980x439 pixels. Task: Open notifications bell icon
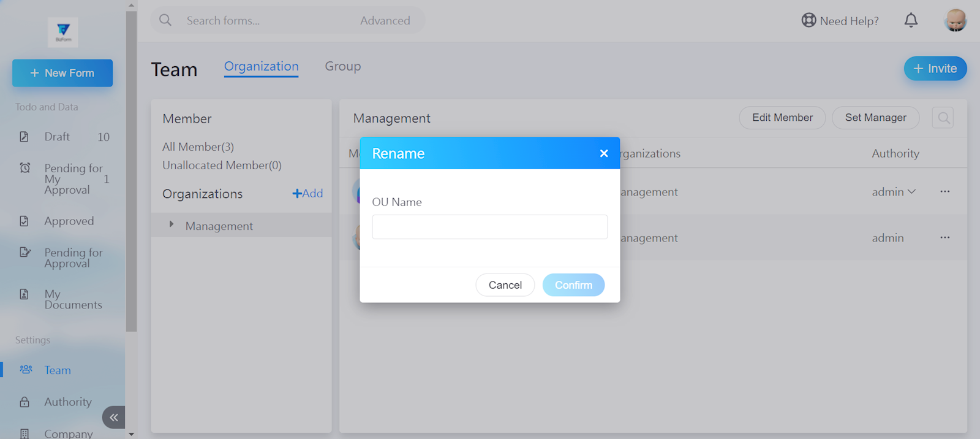click(x=911, y=21)
